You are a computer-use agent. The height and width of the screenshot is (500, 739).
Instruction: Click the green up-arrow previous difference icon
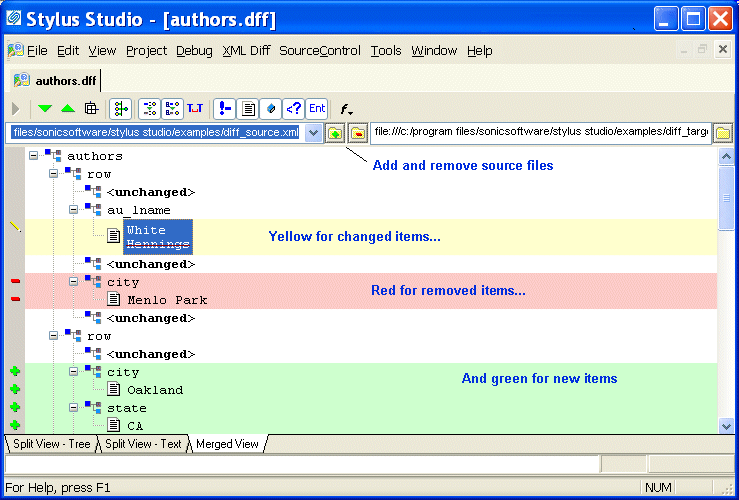click(67, 108)
